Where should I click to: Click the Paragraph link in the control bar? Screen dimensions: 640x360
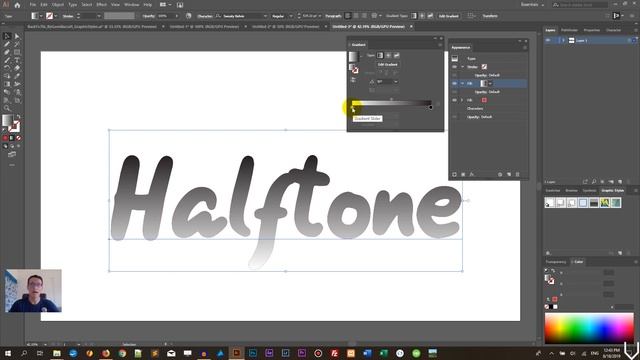333,16
